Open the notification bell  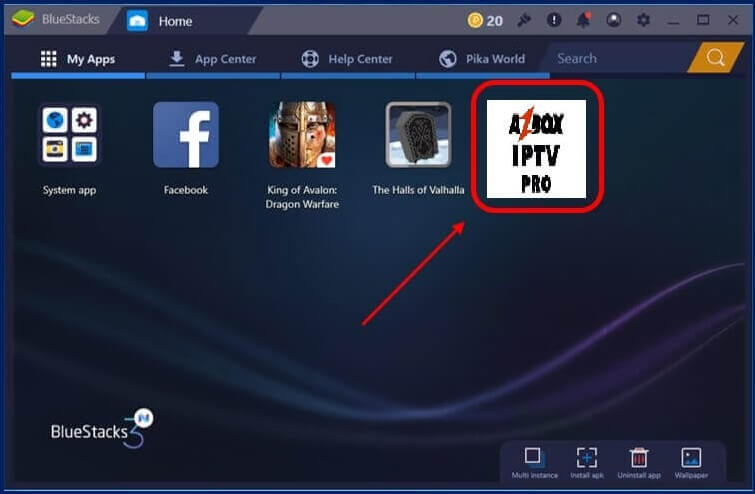pyautogui.click(x=584, y=20)
